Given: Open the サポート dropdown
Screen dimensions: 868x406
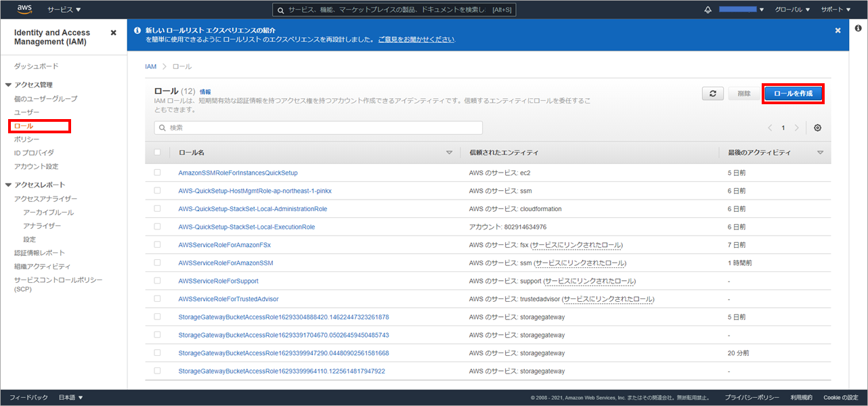Looking at the screenshot, I should pos(836,9).
